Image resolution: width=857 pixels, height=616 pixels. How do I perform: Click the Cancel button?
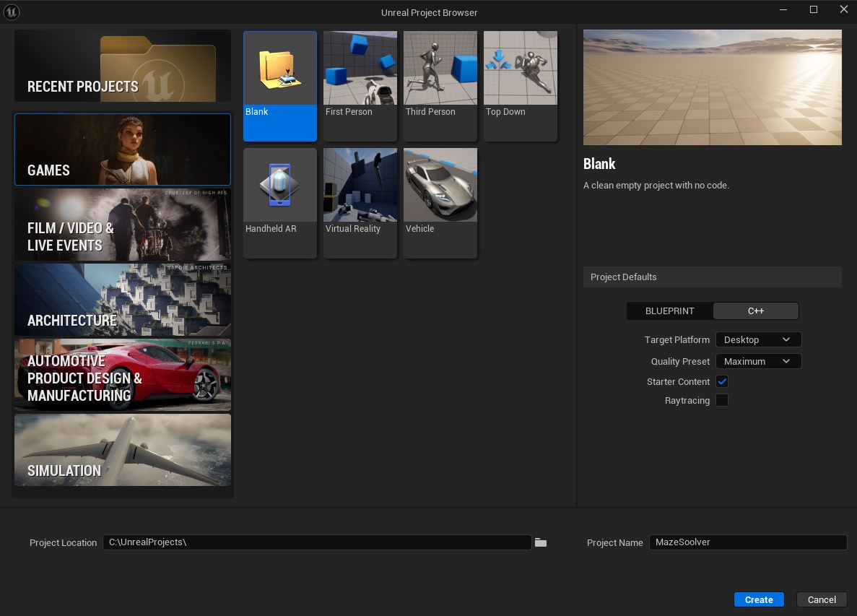coord(822,599)
